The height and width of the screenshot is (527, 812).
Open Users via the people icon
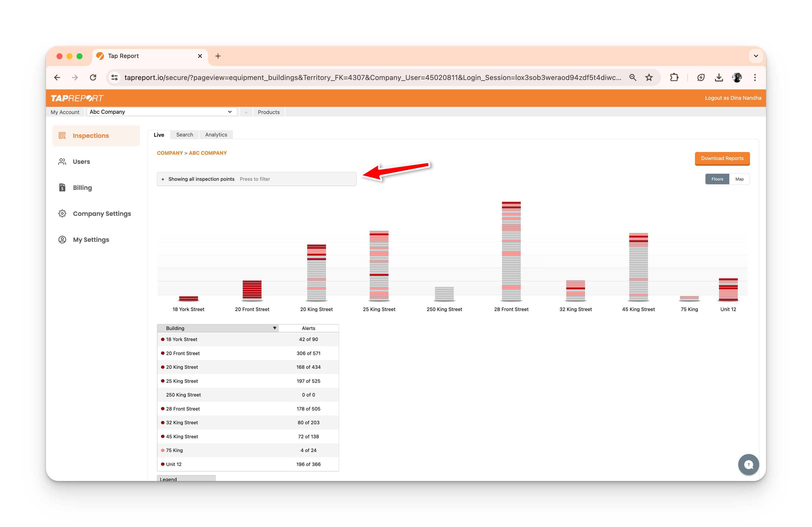[x=62, y=162]
